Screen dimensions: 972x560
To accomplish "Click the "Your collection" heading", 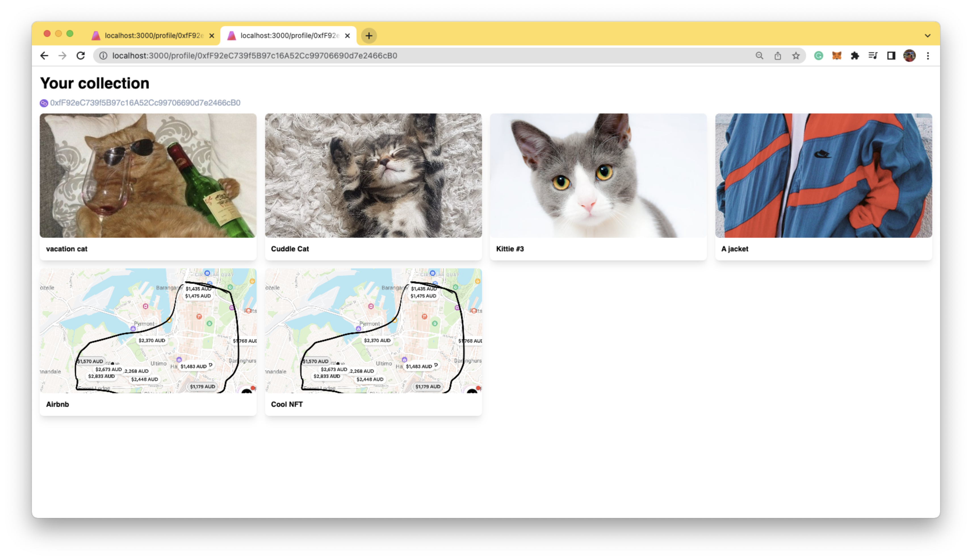I will [95, 83].
